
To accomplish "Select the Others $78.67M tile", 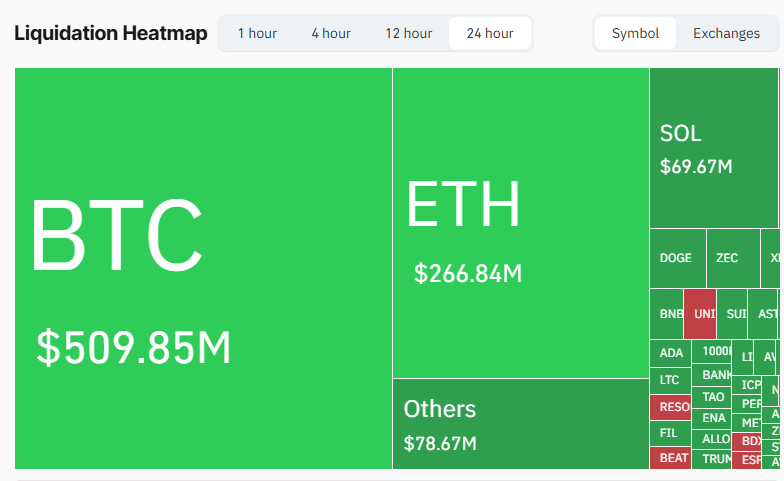I will click(x=520, y=423).
